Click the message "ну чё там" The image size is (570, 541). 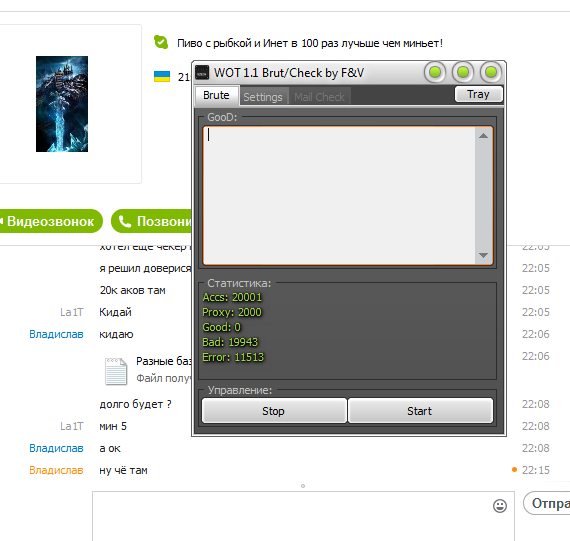pyautogui.click(x=124, y=470)
